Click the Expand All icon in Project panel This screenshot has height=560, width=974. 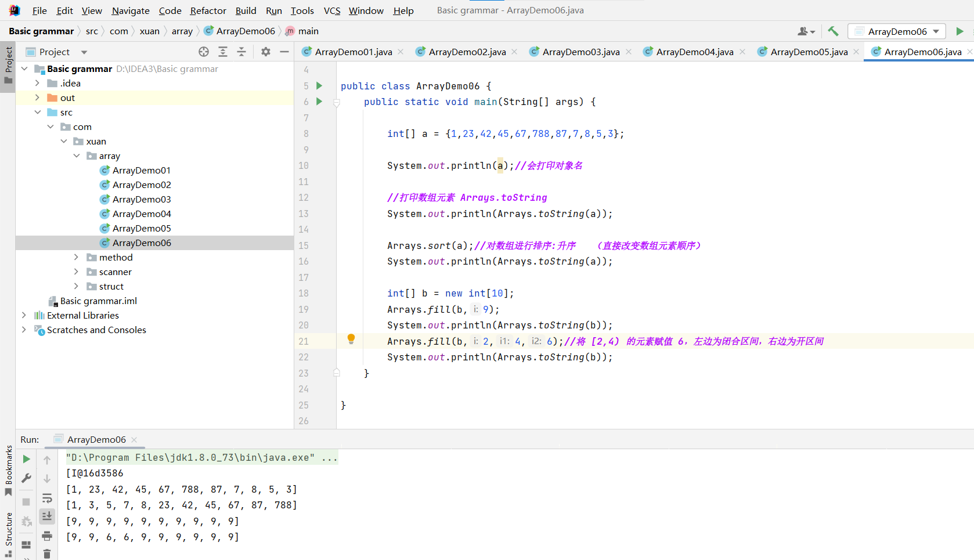[x=223, y=52]
